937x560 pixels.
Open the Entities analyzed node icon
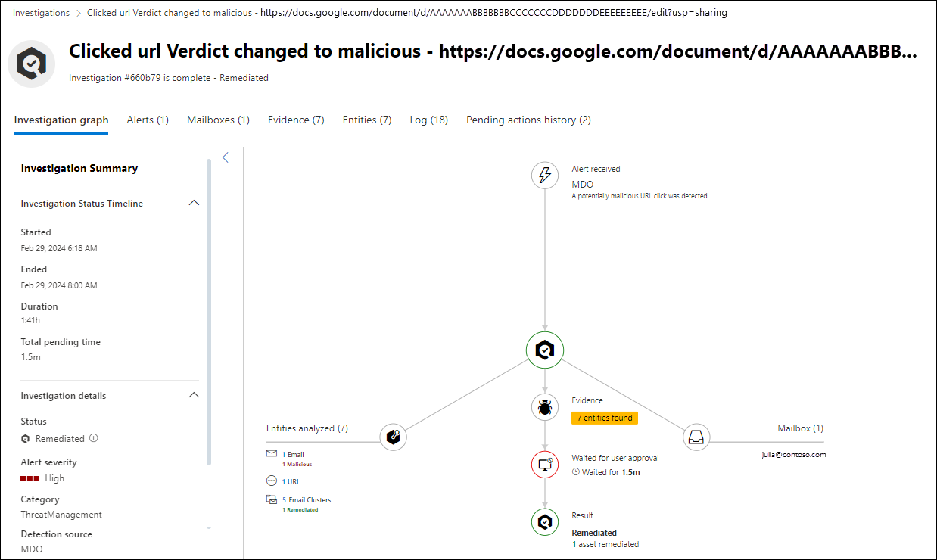[393, 437]
